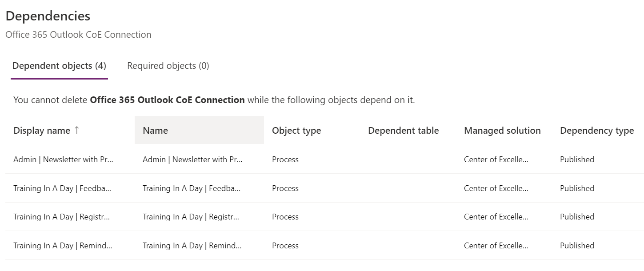Click Published dependency type in first row
The width and height of the screenshot is (644, 271).
click(576, 159)
